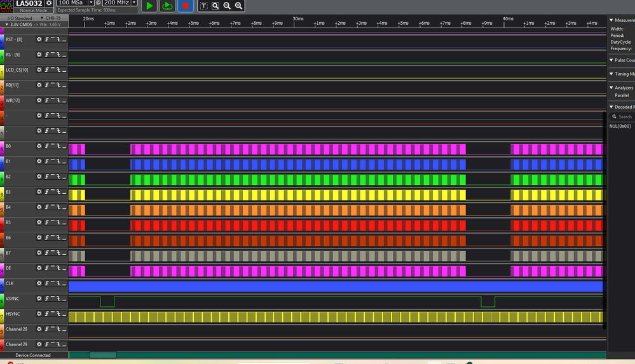The image size is (635, 364).
Task: Open settings gear for VSYNC channel
Action: pos(39,299)
